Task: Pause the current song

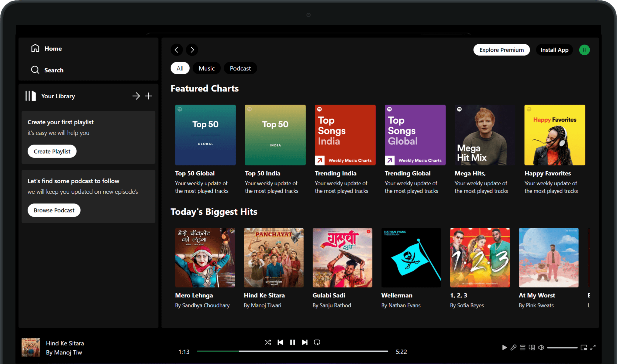Action: click(292, 342)
